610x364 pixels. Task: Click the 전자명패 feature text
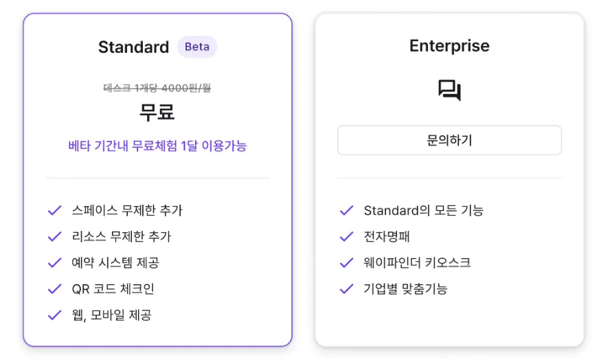click(x=387, y=236)
